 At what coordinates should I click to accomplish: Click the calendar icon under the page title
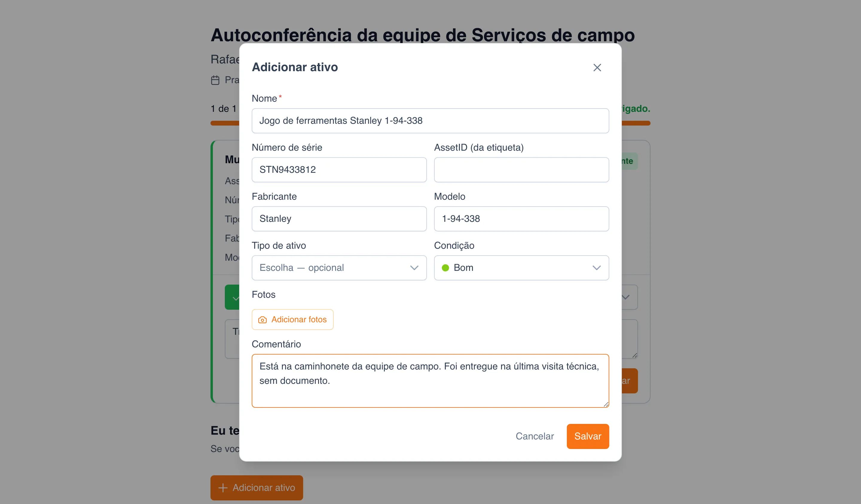coord(215,80)
